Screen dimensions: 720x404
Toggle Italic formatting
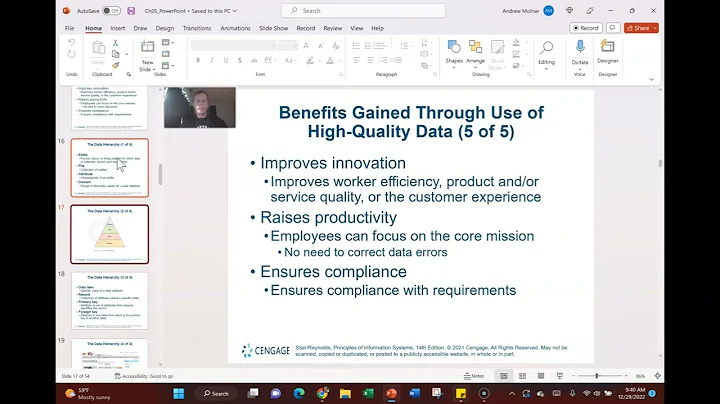point(212,60)
